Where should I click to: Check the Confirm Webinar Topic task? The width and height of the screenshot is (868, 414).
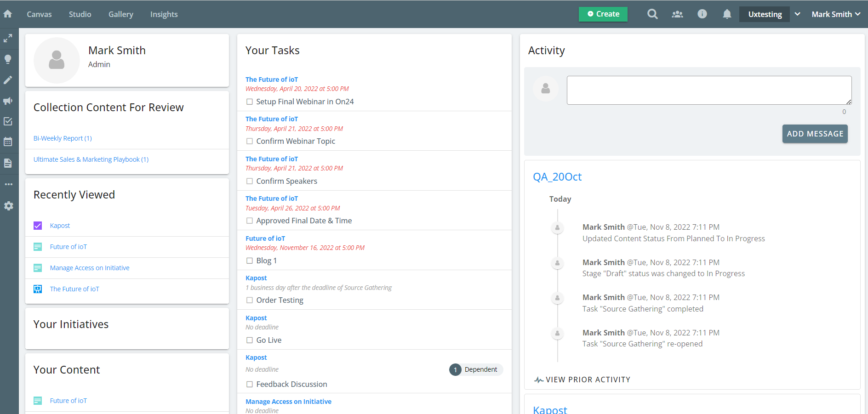250,141
